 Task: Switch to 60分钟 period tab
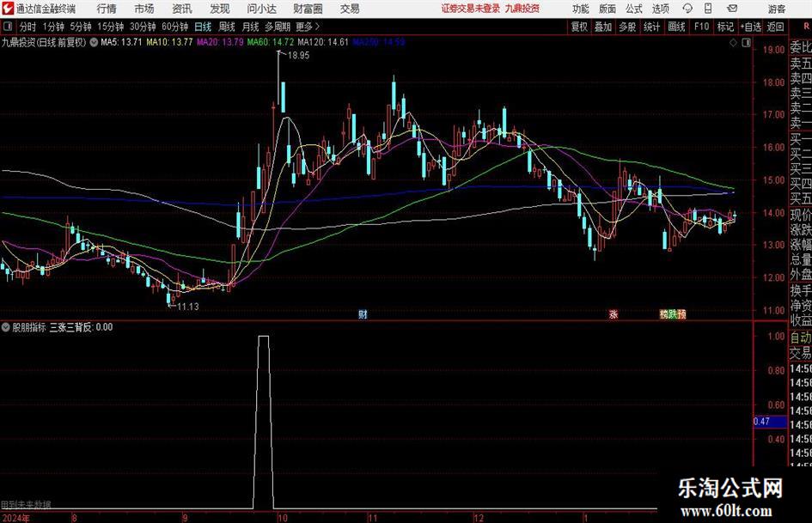tap(175, 27)
